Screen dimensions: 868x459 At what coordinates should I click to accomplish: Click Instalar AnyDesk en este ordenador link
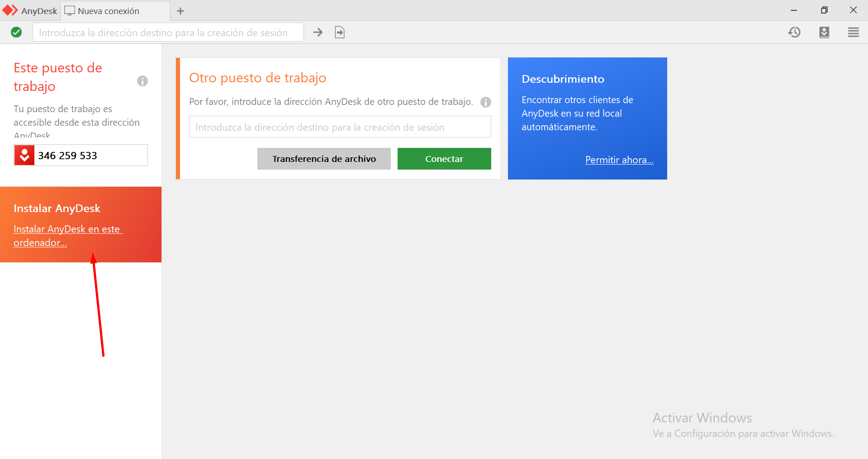[68, 236]
